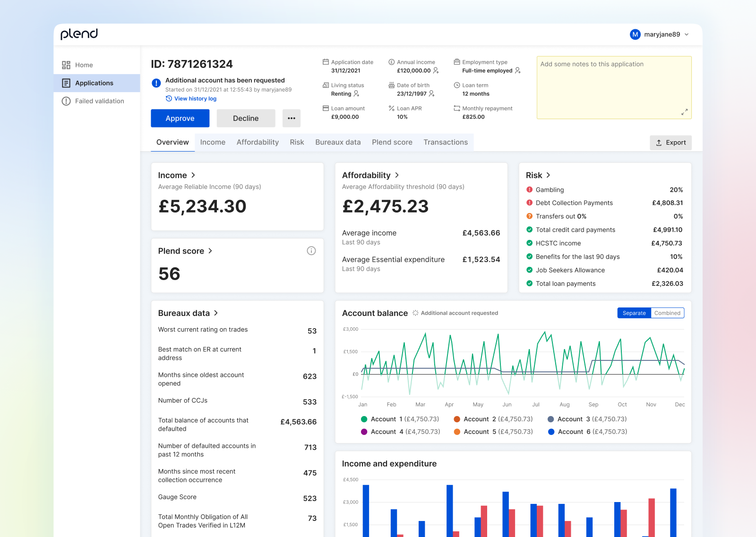Open the Affordability tab
This screenshot has height=537, width=756.
(258, 142)
